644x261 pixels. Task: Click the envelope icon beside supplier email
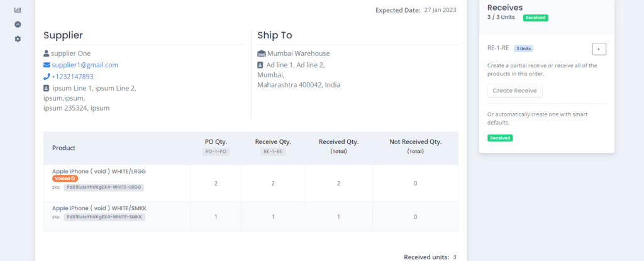tap(47, 65)
